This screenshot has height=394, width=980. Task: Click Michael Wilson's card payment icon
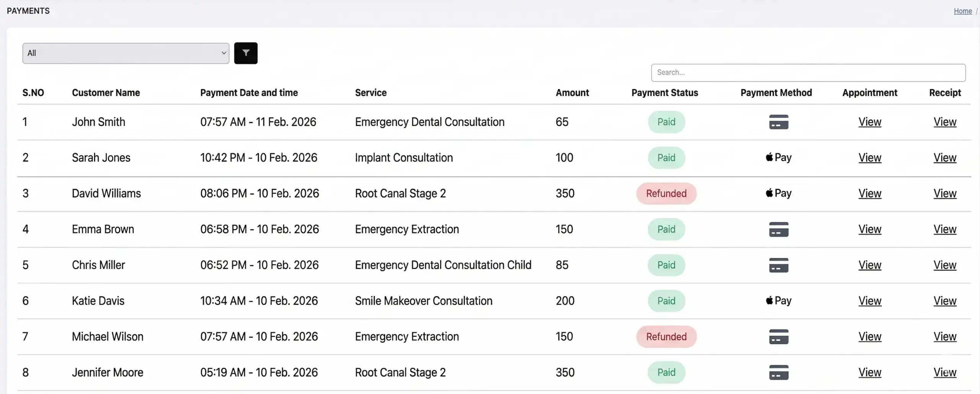click(x=778, y=337)
